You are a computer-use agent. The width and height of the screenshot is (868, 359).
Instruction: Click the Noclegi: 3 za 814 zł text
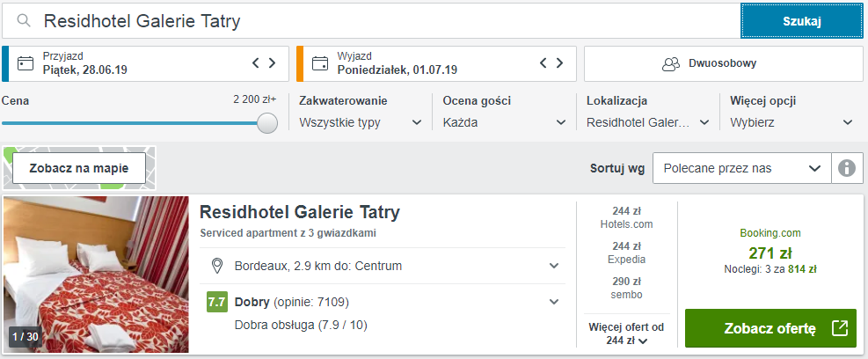point(770,270)
